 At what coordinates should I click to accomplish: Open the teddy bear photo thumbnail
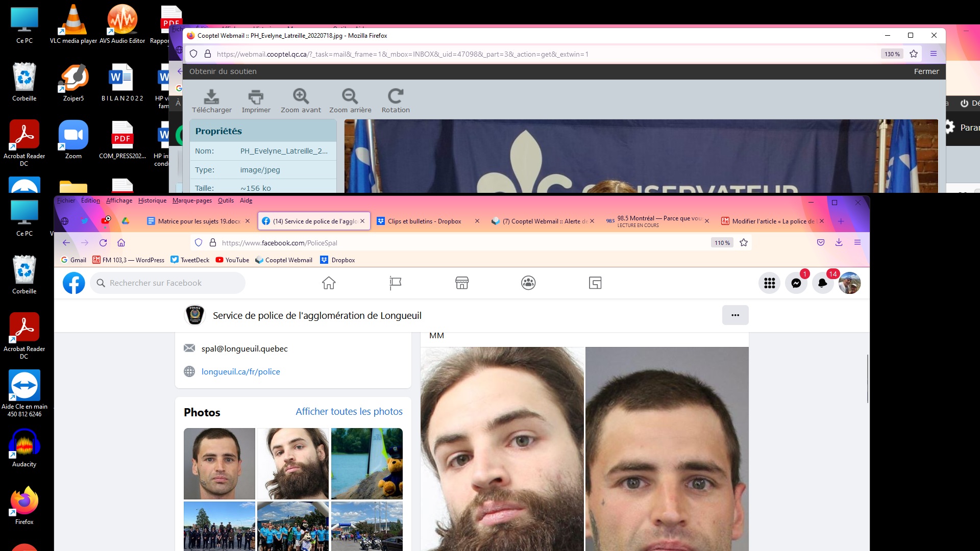(x=366, y=463)
